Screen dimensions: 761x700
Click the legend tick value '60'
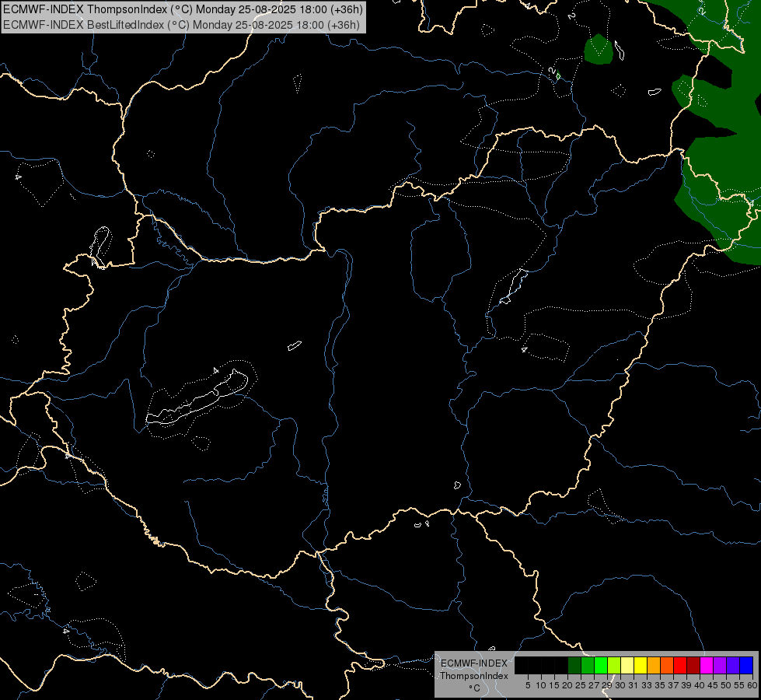[x=752, y=685]
